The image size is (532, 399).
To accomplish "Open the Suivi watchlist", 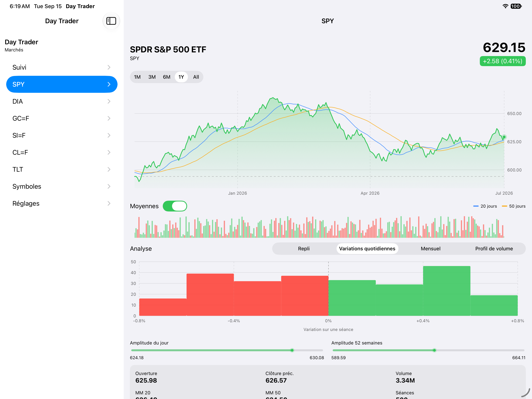I will pos(62,67).
